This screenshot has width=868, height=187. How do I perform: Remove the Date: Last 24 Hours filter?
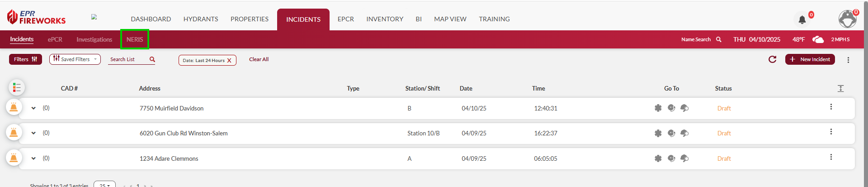(229, 61)
